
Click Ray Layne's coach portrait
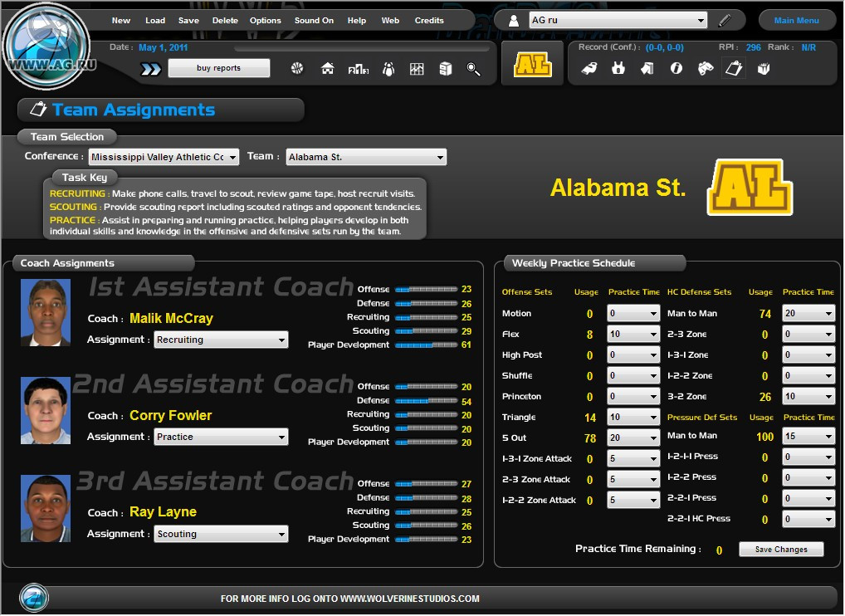(x=46, y=508)
